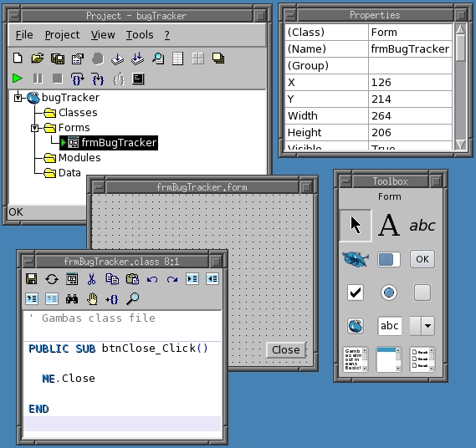
Task: Run the project with the green play icon
Action: coord(18,79)
